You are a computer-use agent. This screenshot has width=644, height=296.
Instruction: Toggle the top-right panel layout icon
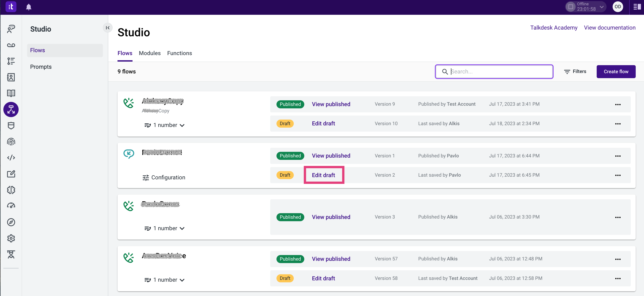tap(637, 7)
